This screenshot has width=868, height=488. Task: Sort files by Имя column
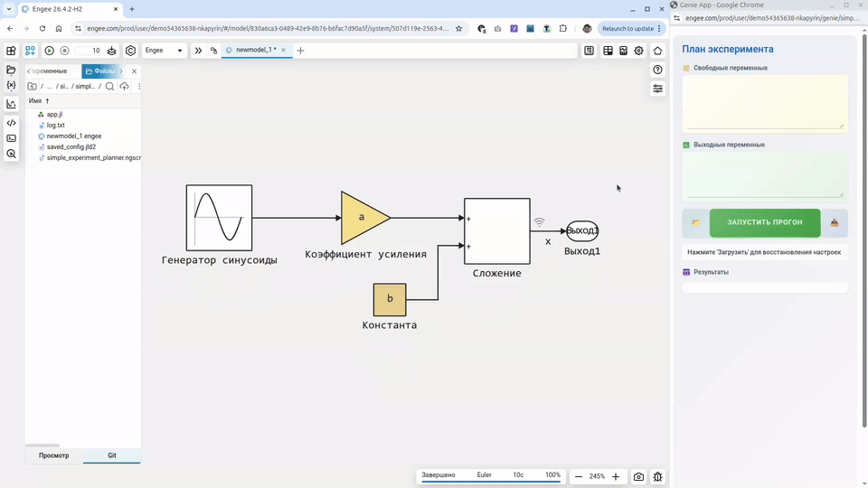(x=39, y=100)
